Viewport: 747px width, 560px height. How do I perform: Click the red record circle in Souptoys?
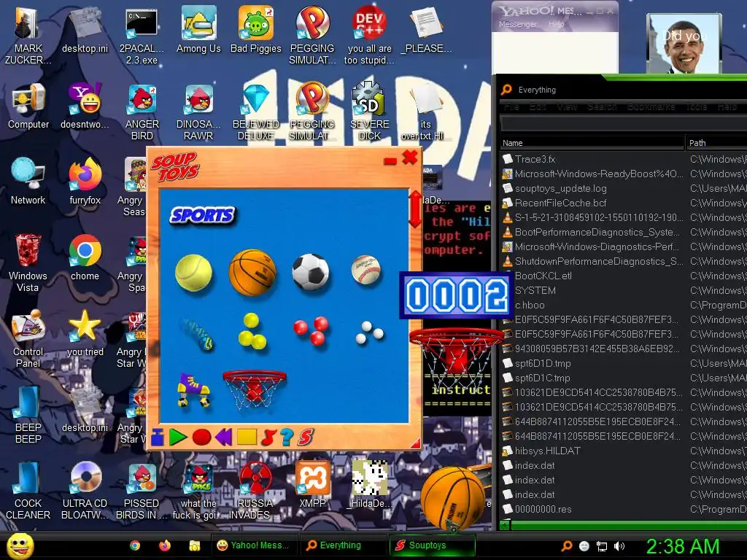pyautogui.click(x=201, y=437)
